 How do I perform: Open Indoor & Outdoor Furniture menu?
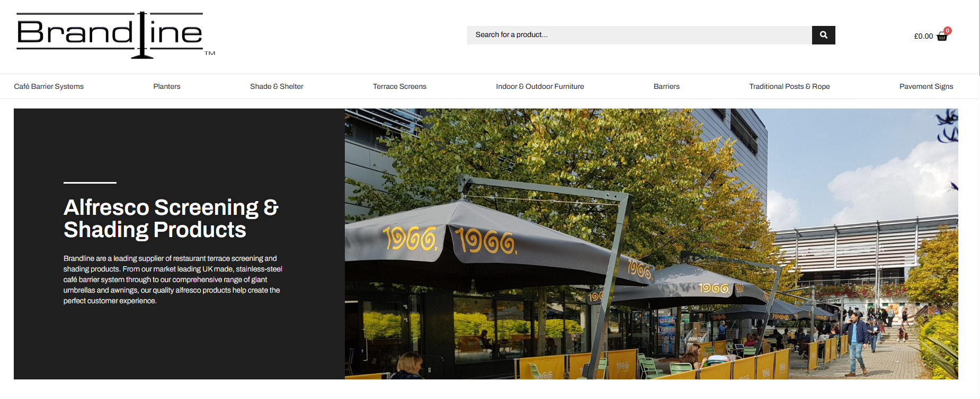[540, 86]
